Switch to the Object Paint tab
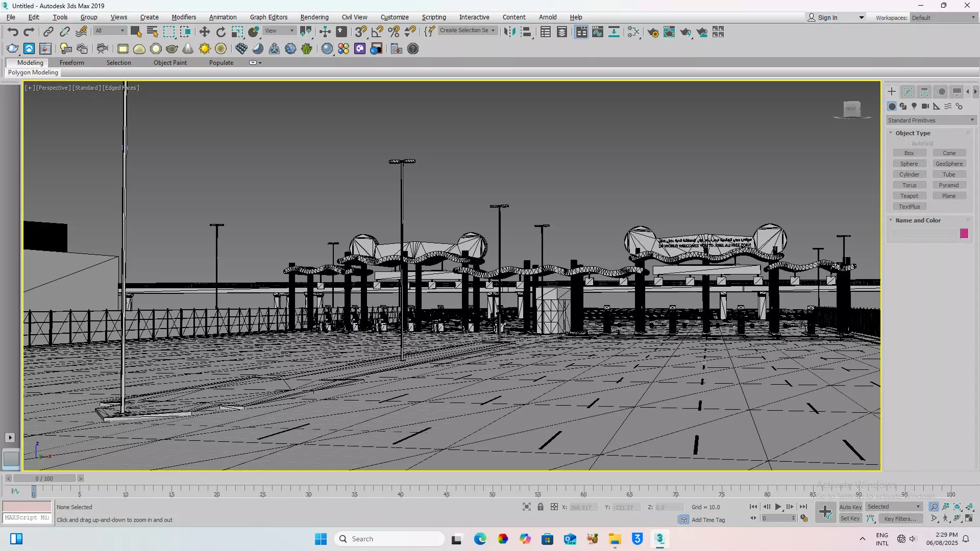 [170, 63]
